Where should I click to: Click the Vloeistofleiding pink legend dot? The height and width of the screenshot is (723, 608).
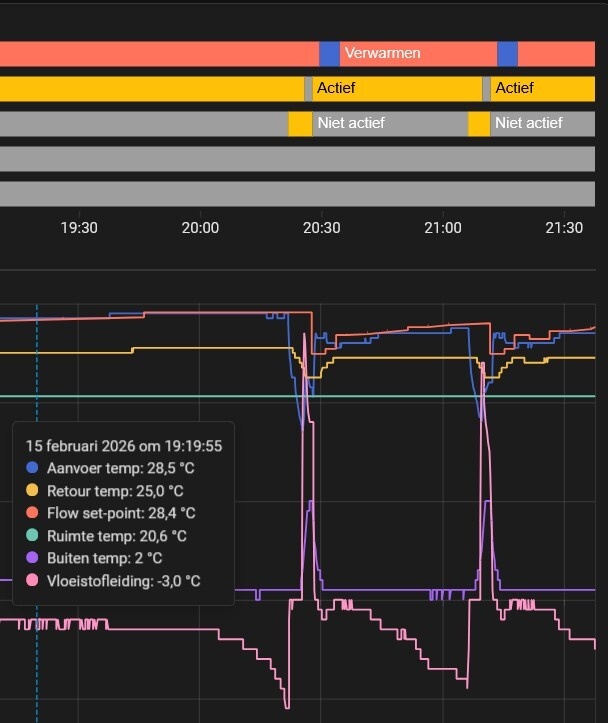(32, 580)
